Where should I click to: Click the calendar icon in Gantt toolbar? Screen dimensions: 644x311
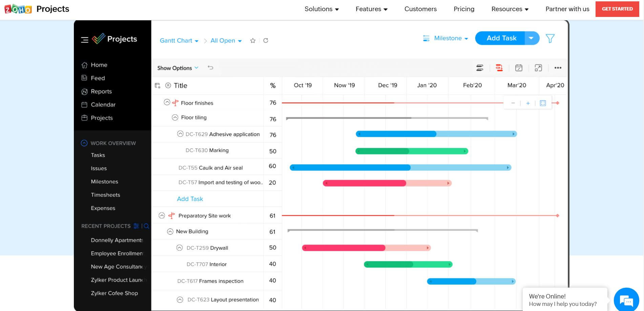[519, 68]
